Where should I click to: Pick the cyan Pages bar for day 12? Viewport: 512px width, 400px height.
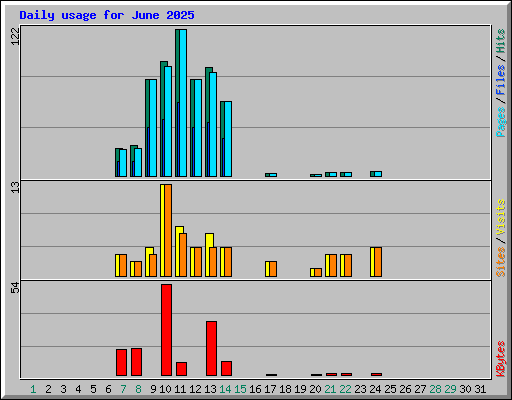tap(198, 128)
